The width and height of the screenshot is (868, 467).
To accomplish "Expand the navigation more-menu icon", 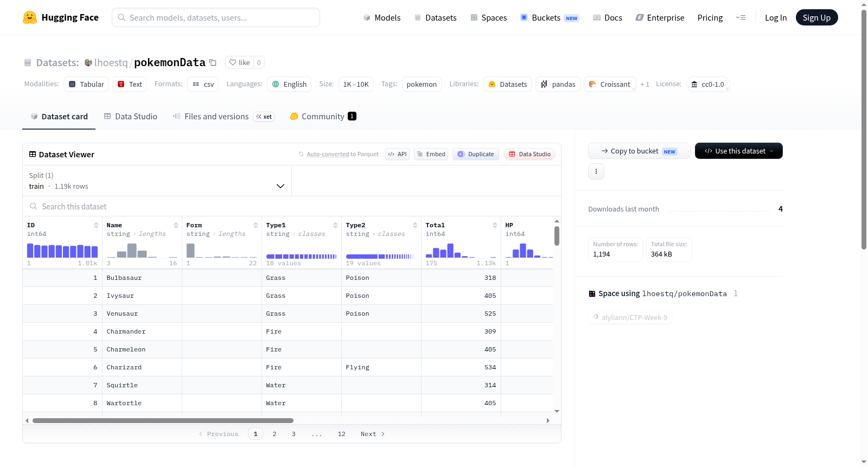I will pos(741,17).
